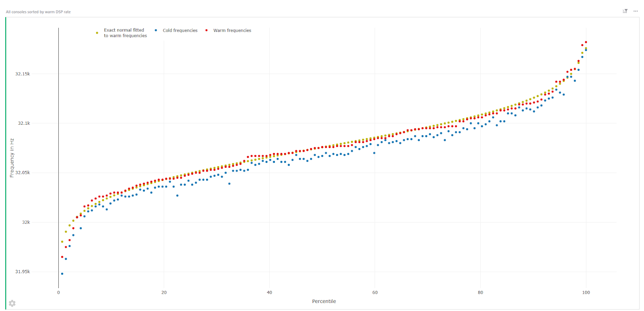Click the 60 x-axis tick label
644x311 pixels.
375,292
